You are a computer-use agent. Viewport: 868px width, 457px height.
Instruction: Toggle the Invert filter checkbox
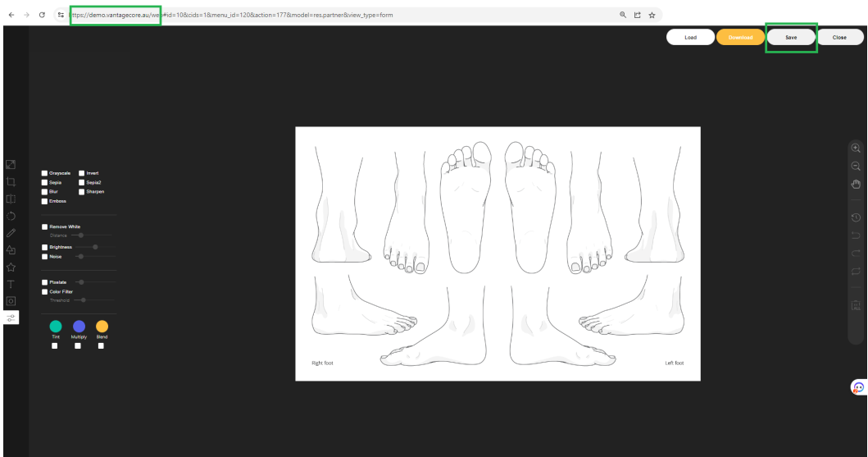click(x=82, y=173)
